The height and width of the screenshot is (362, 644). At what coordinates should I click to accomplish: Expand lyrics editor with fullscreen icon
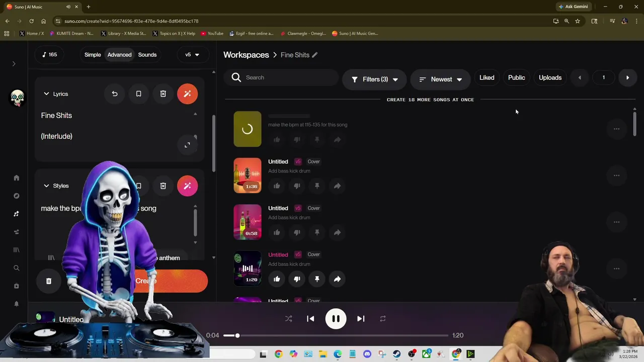pos(187,145)
